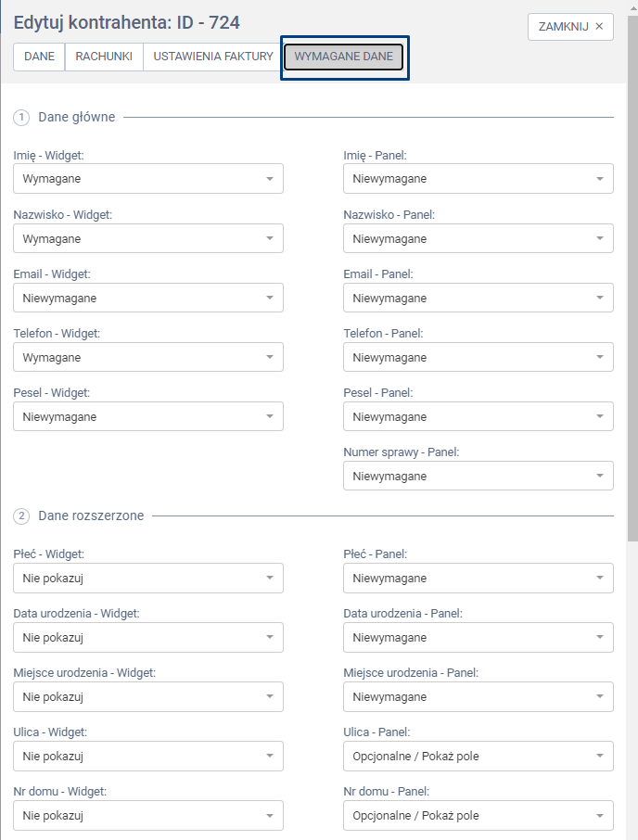638x840 pixels.
Task: Open the Pesel - Widget dropdown
Action: 148,416
